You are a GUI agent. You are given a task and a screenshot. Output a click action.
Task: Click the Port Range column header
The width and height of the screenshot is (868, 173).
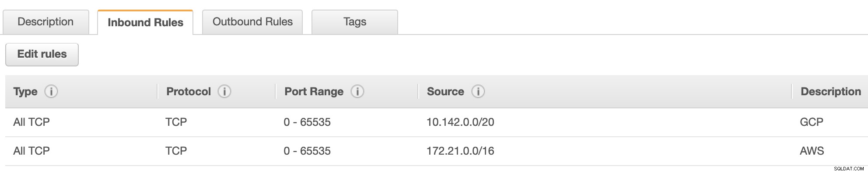pos(314,91)
